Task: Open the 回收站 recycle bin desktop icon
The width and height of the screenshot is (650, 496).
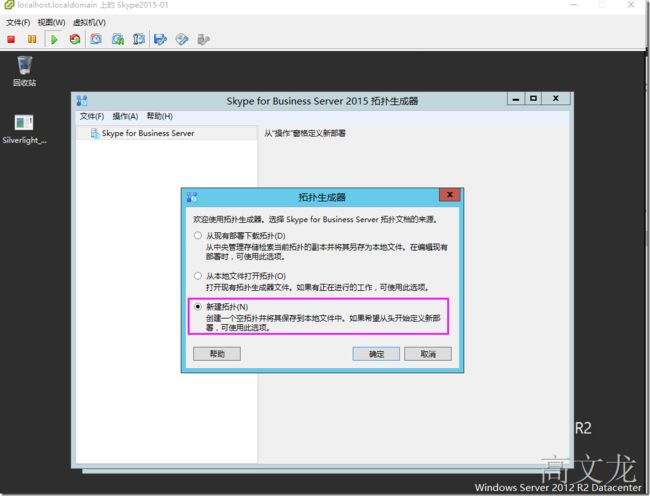Action: point(24,71)
